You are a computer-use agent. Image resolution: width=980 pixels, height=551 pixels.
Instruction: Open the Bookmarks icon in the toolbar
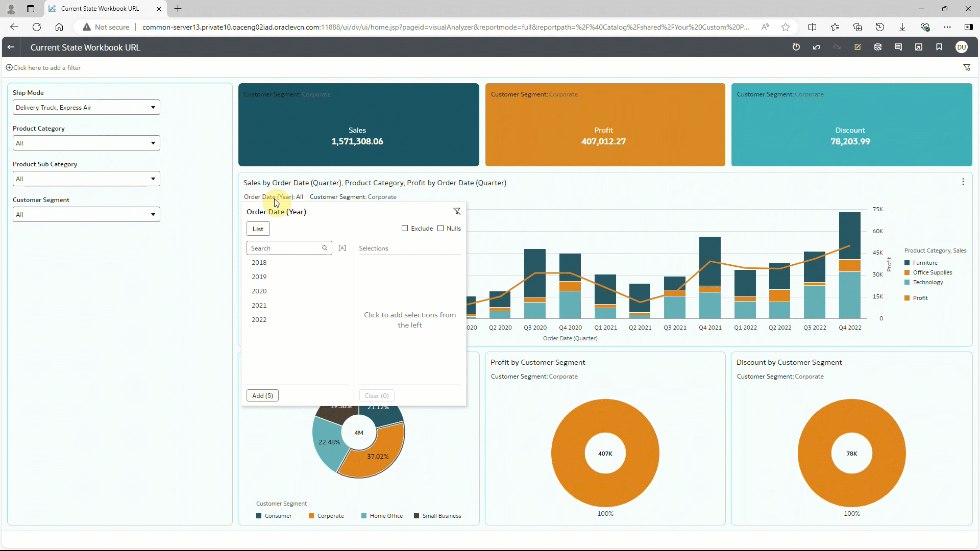(x=939, y=47)
